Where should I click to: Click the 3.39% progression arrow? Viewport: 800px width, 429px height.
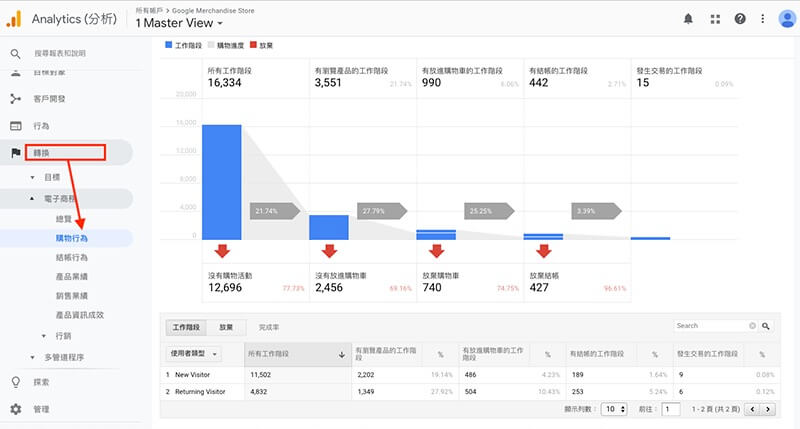(x=596, y=211)
